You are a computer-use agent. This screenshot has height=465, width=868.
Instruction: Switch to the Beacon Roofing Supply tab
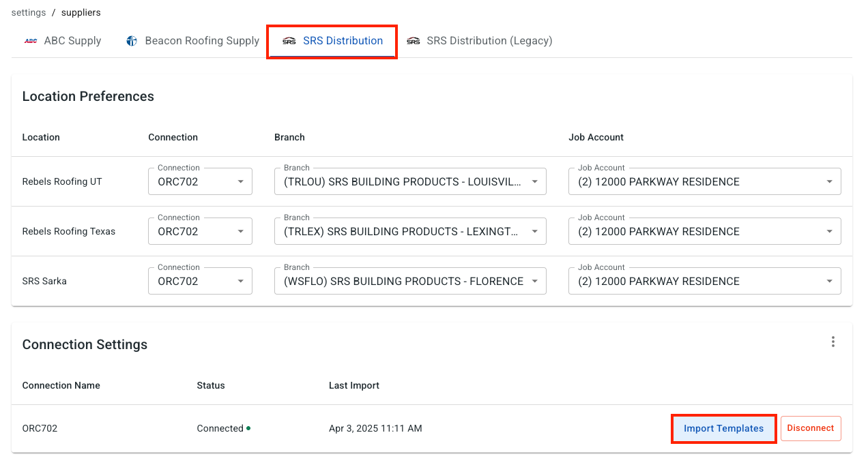point(192,41)
